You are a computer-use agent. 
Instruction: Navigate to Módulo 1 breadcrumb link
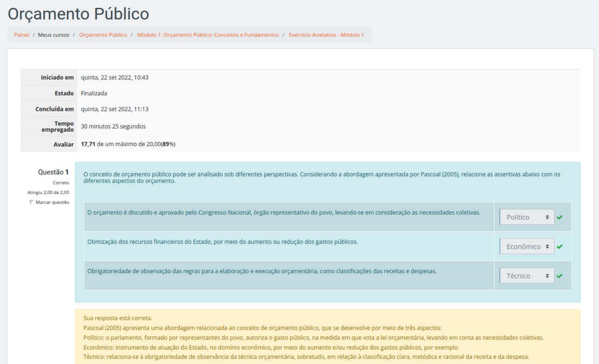208,35
